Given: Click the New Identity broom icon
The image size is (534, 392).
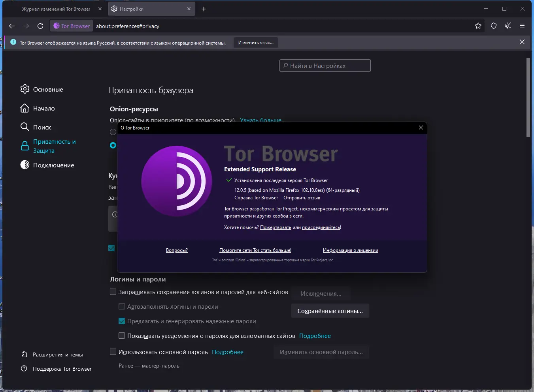Looking at the screenshot, I should pos(508,26).
